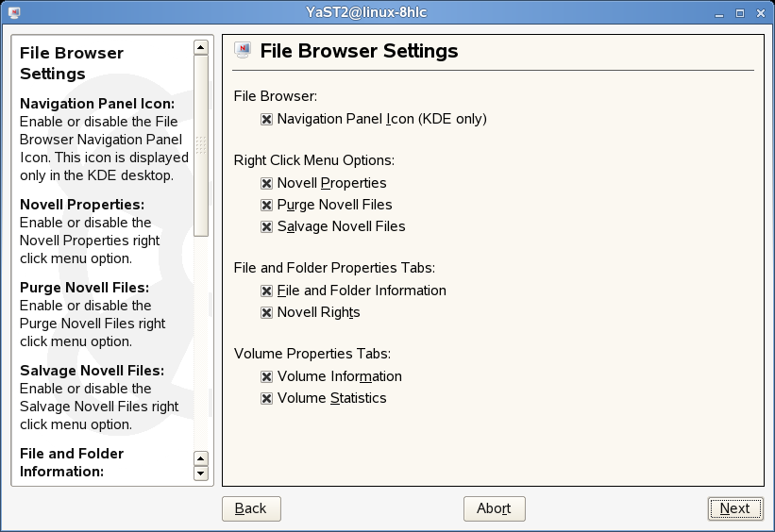This screenshot has height=532, width=775.
Task: Click the scroll down arrow at bottom of help panel
Action: 200,474
